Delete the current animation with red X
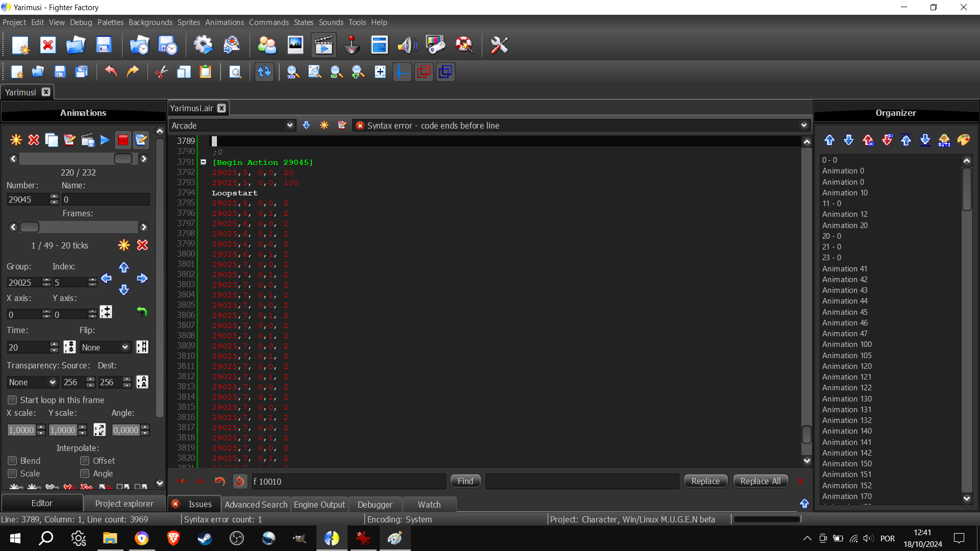The image size is (980, 551). [x=34, y=140]
